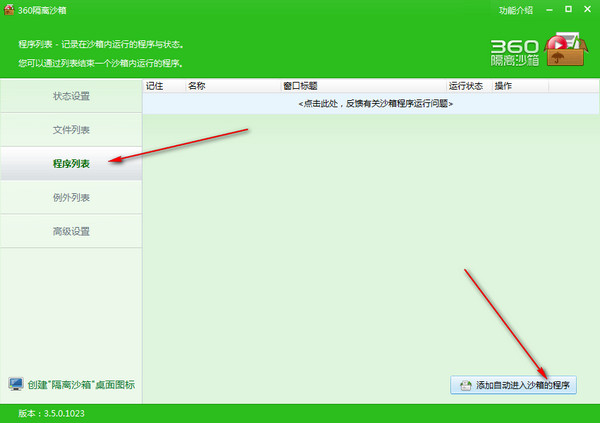
Task: Click 创建"隔离沙箱"桌面图标 text link
Action: pos(81,385)
